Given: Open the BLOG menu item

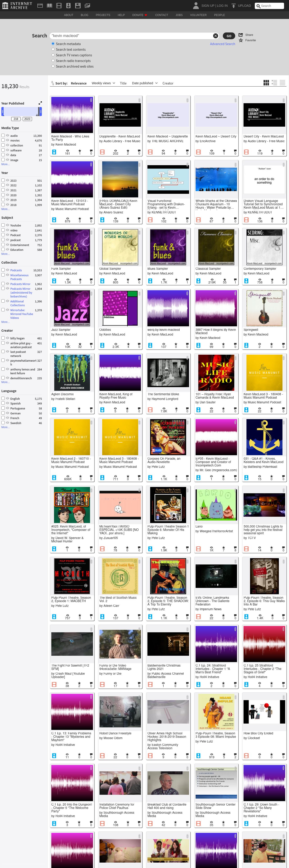Looking at the screenshot, I should pos(84,15).
